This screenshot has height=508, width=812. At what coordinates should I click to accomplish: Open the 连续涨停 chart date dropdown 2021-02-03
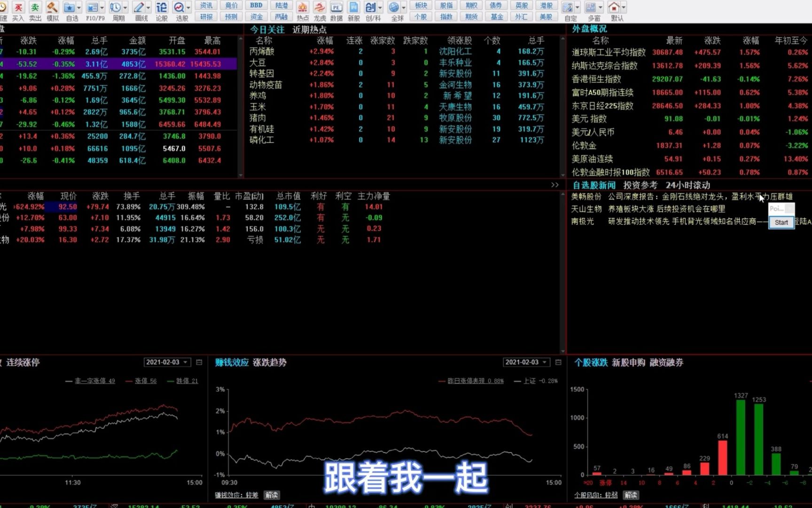point(167,362)
